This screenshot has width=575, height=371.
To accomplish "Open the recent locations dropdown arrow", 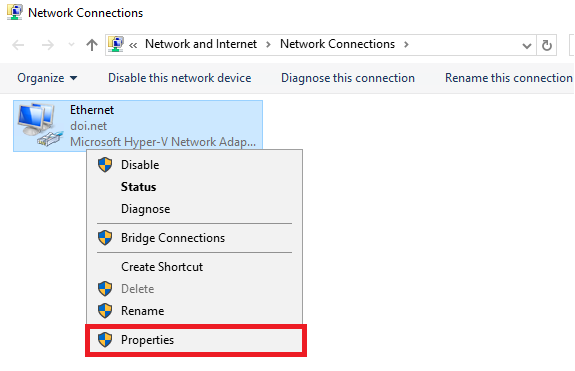I will (72, 45).
